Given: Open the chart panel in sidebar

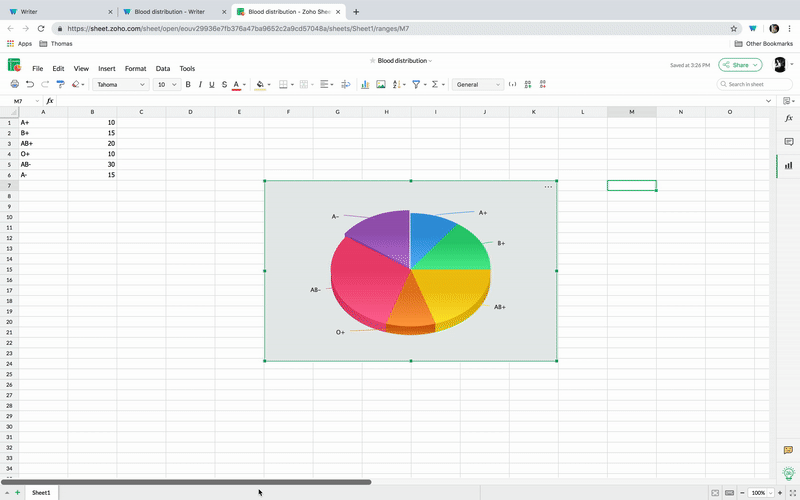Looking at the screenshot, I should tap(788, 165).
